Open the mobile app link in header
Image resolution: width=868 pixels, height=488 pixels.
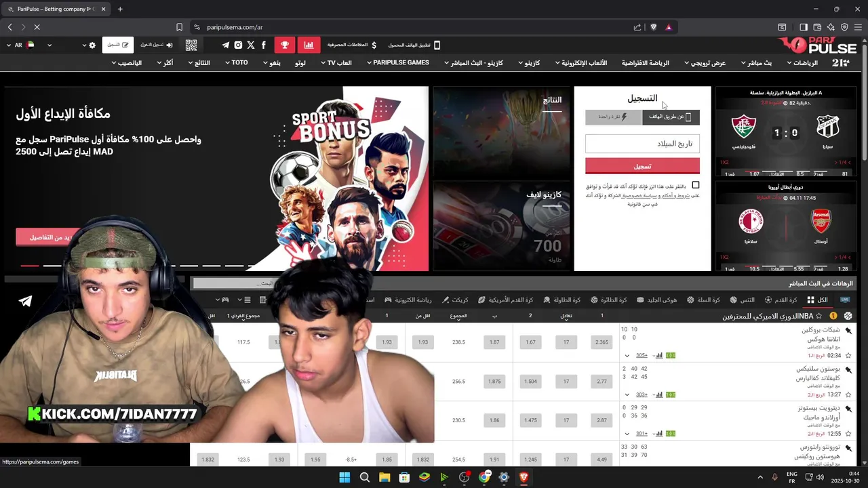(414, 45)
